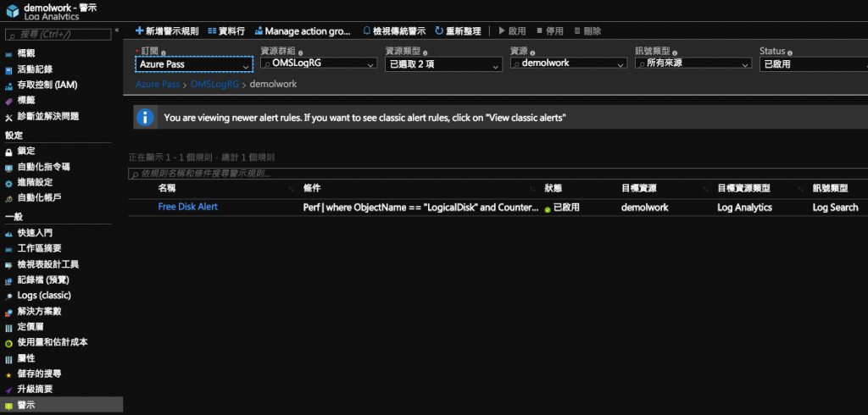The width and height of the screenshot is (868, 415).
Task: Sort by the 條件 column header
Action: click(313, 189)
